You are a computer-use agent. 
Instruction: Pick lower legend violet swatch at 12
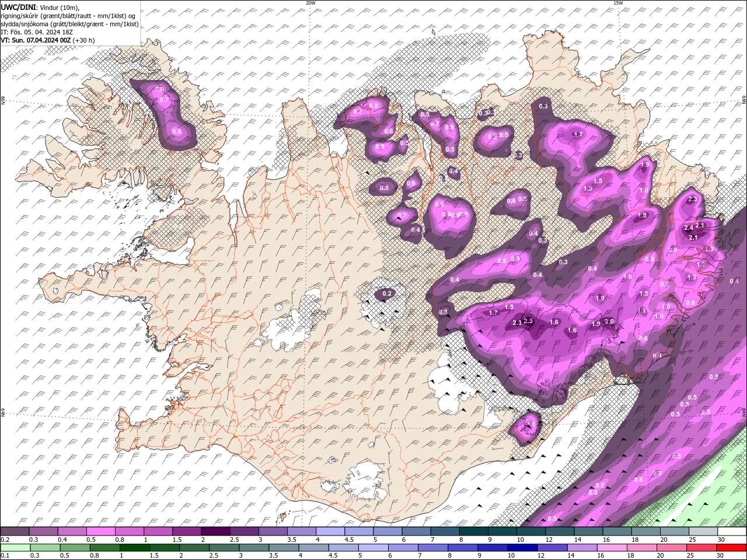(x=552, y=547)
